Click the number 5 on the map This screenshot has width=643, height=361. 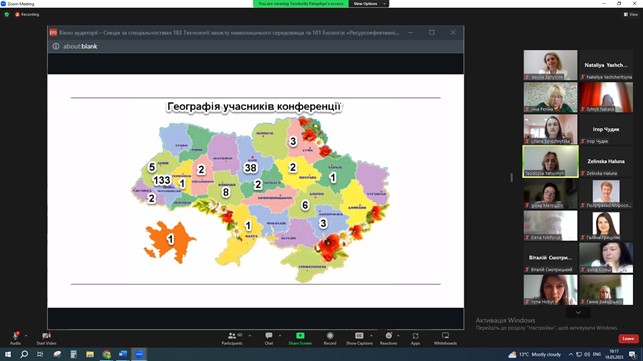click(152, 167)
